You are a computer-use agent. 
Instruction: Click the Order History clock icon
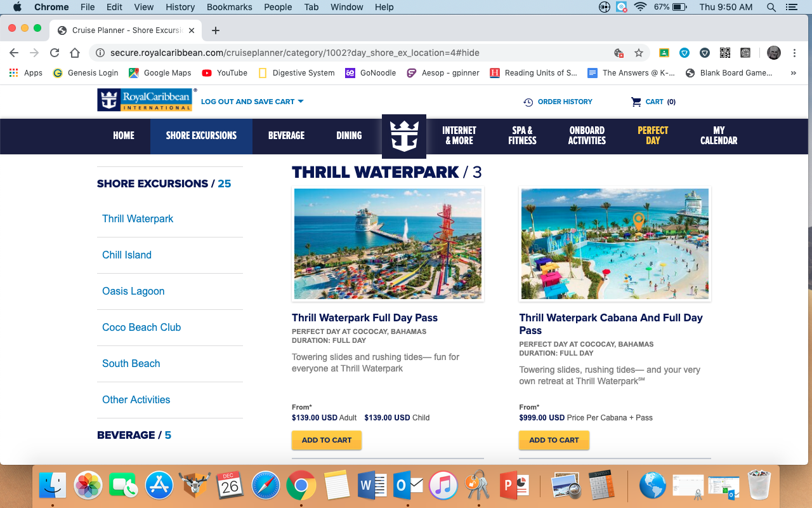tap(528, 102)
